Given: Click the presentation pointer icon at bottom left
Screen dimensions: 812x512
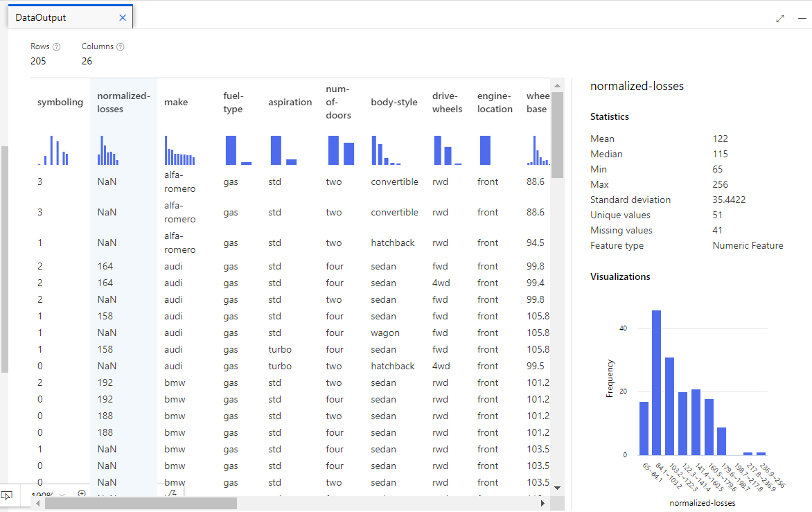Looking at the screenshot, I should click(8, 495).
